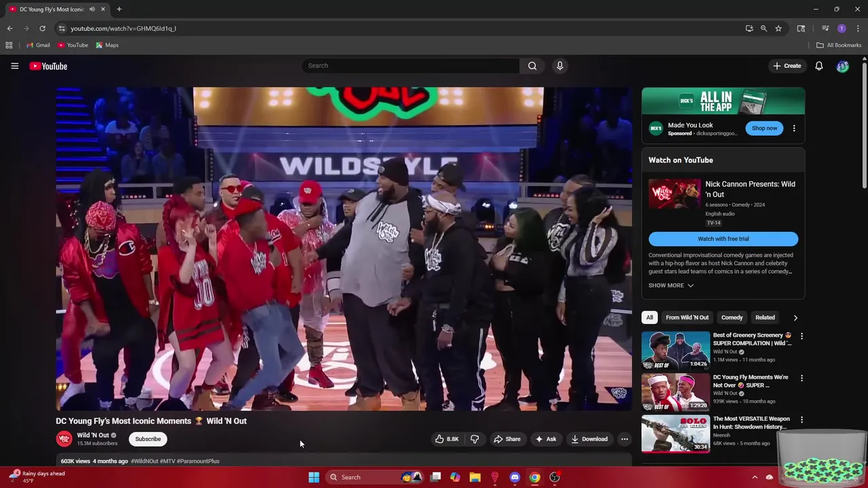Reload the current page
This screenshot has width=868, height=488.
click(x=42, y=28)
